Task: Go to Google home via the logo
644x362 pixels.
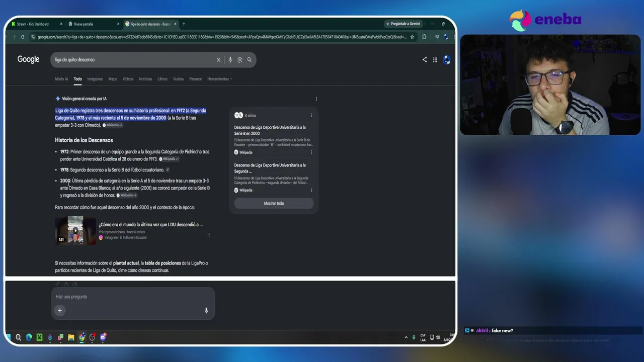Action: [28, 59]
